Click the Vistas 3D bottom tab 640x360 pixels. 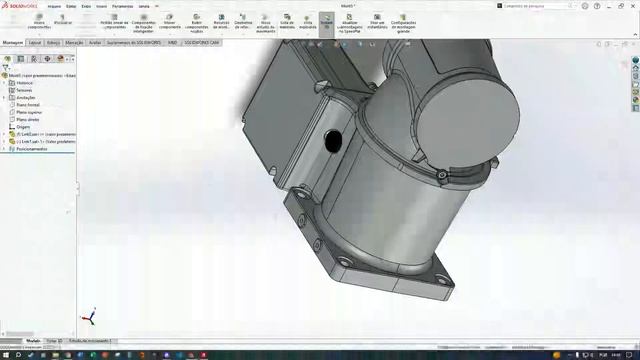[54, 341]
